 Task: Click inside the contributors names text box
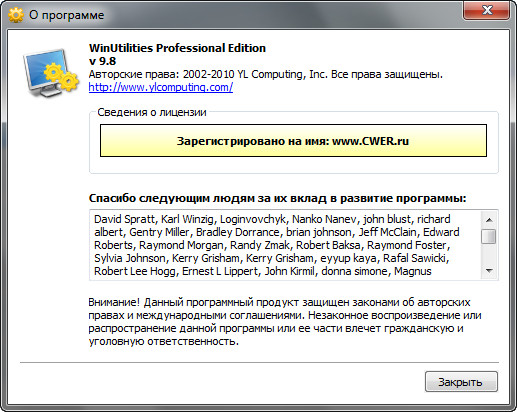285,245
